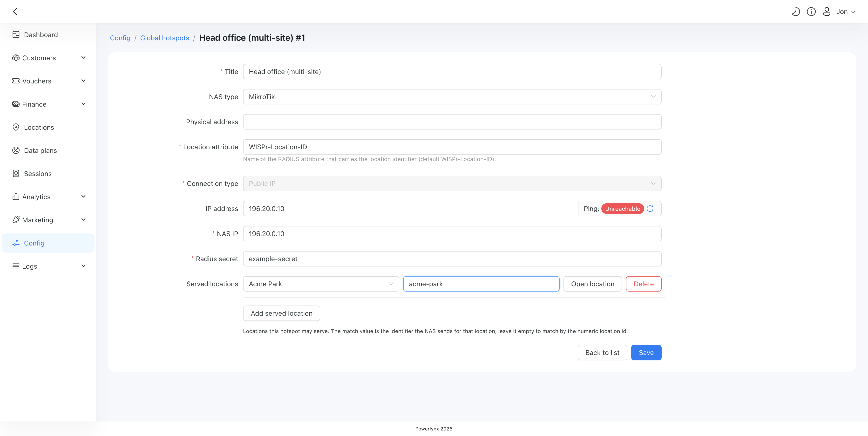The width and height of the screenshot is (868, 436).
Task: Click the IP address field
Action: click(x=410, y=209)
